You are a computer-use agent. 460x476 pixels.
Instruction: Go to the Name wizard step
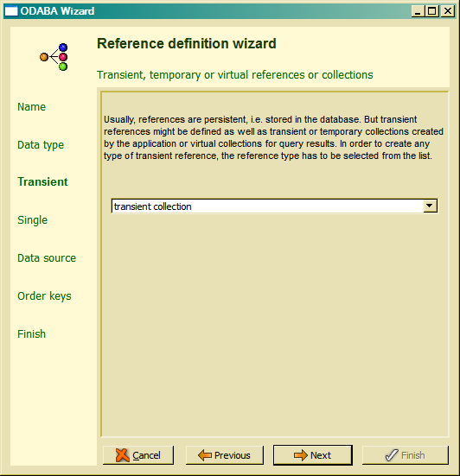point(32,107)
